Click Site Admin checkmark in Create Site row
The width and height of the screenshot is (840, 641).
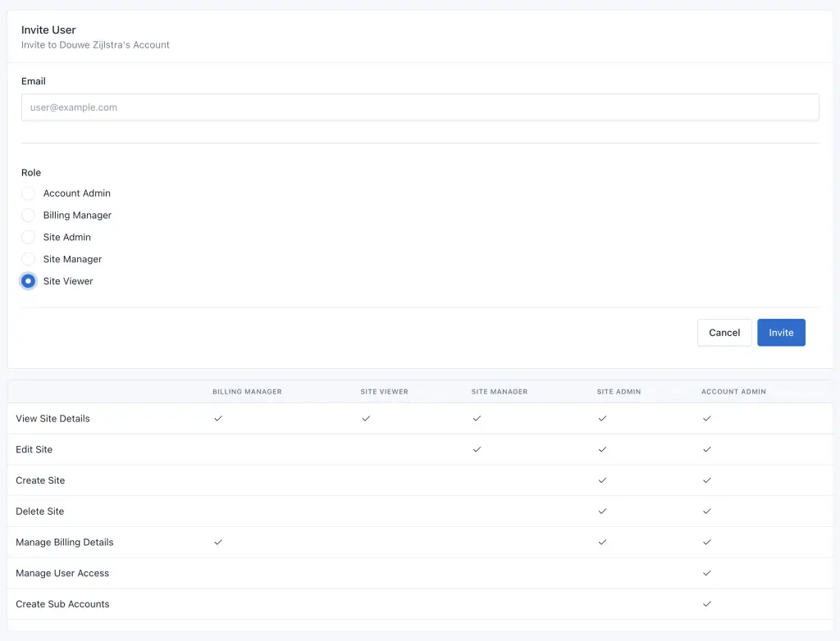602,480
